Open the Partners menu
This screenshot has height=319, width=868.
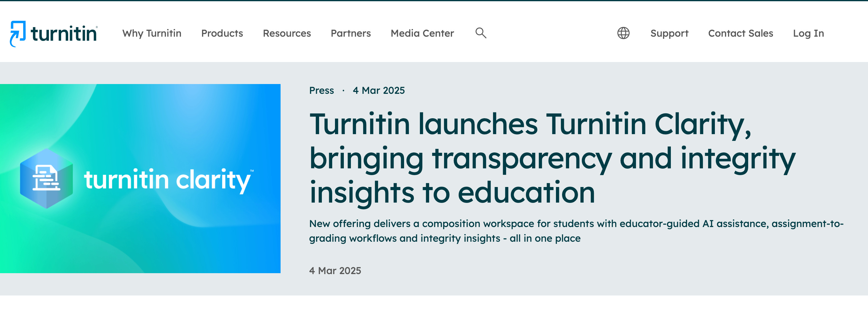pos(351,33)
